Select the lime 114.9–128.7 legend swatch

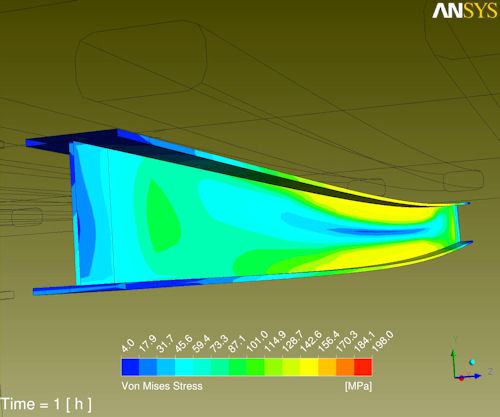pos(274,367)
